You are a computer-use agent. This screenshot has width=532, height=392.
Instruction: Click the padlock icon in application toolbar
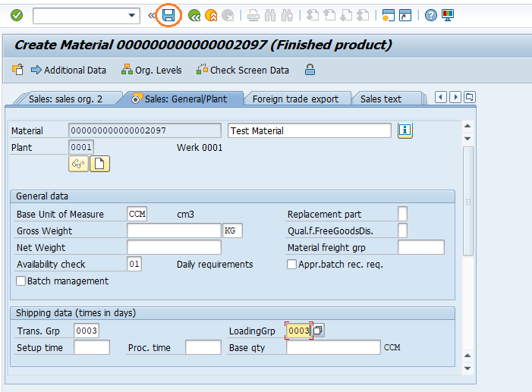click(x=310, y=70)
